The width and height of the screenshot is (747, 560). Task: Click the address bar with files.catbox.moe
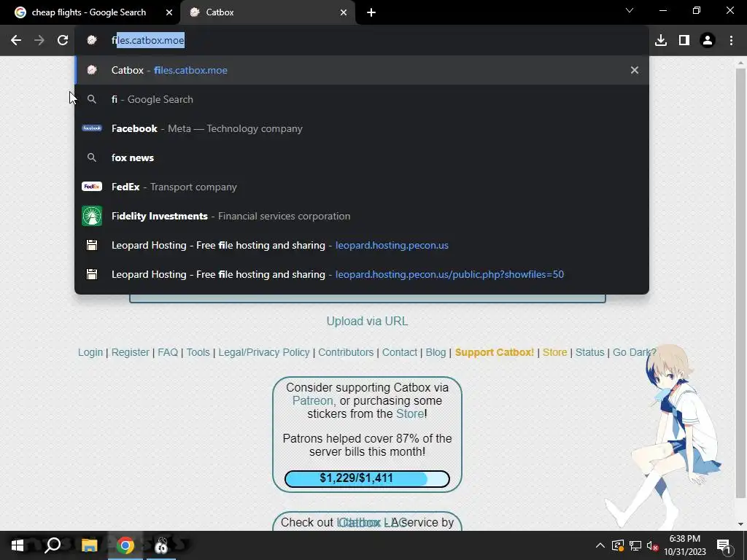click(x=362, y=41)
